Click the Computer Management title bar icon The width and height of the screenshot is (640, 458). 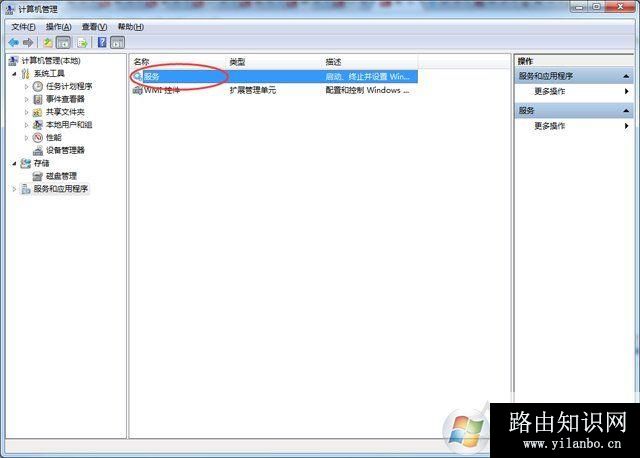tap(10, 9)
